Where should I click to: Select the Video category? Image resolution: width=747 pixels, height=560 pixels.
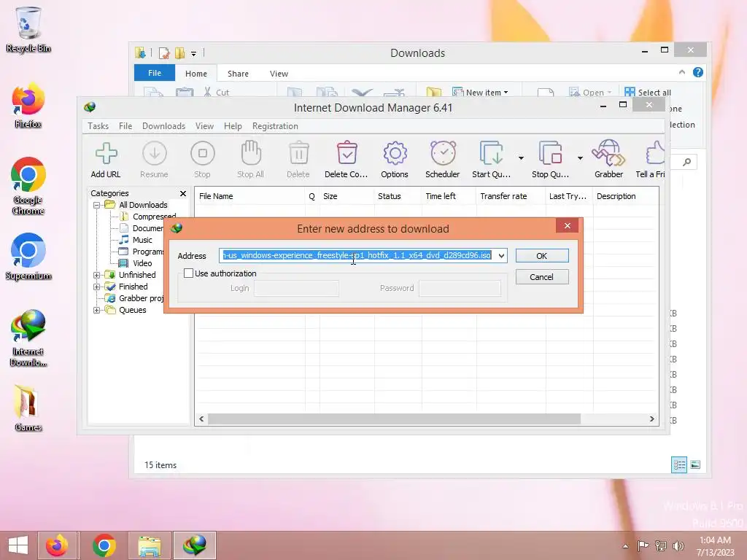click(x=136, y=263)
